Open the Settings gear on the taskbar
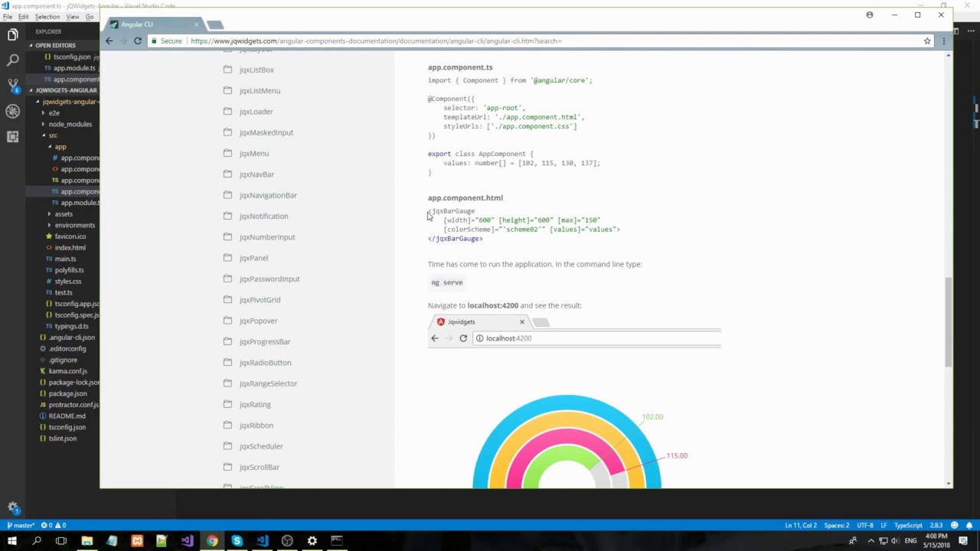 pyautogui.click(x=312, y=541)
